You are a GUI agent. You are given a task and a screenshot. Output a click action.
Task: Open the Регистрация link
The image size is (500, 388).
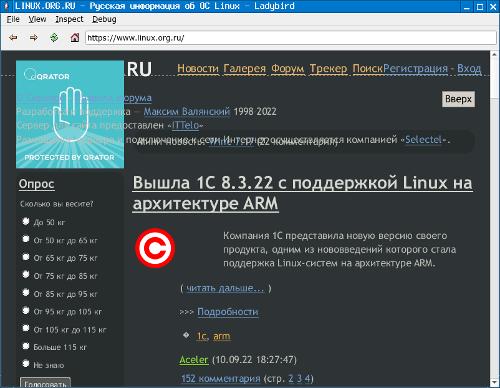[415, 68]
